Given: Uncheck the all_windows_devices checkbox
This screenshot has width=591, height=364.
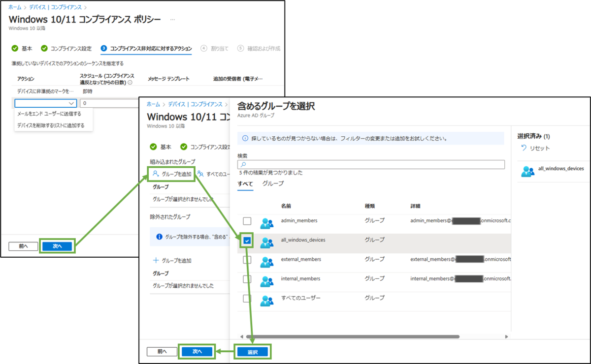Looking at the screenshot, I should click(247, 241).
